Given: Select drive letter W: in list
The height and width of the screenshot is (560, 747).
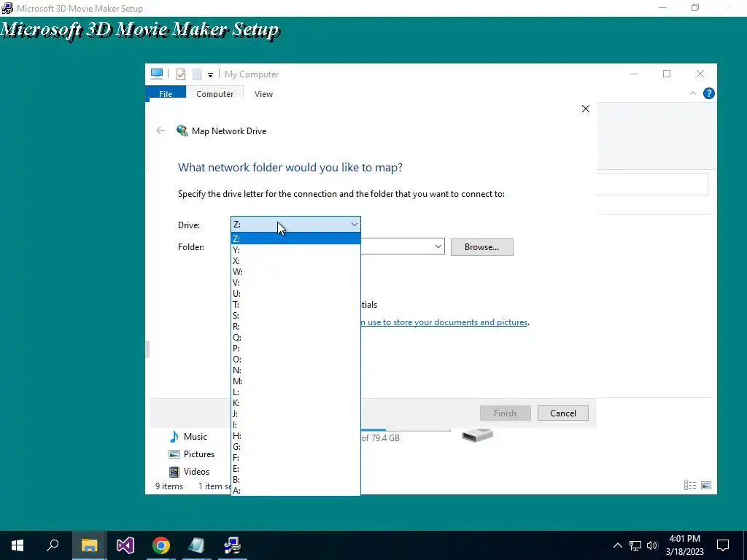Looking at the screenshot, I should [x=296, y=271].
